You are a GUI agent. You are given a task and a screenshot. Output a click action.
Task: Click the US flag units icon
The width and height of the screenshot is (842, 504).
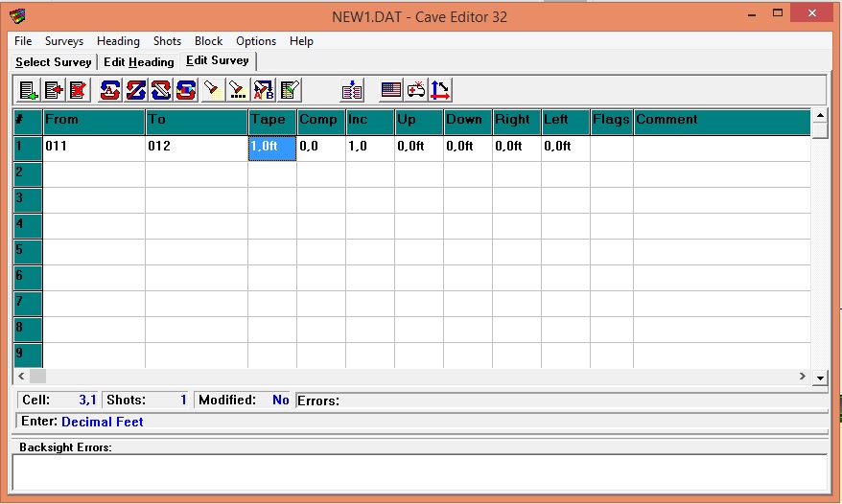[390, 91]
